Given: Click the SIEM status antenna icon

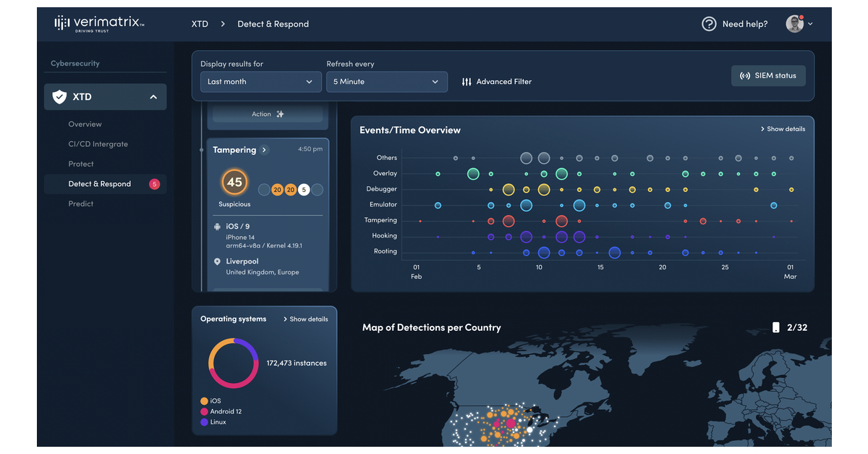Looking at the screenshot, I should (745, 75).
